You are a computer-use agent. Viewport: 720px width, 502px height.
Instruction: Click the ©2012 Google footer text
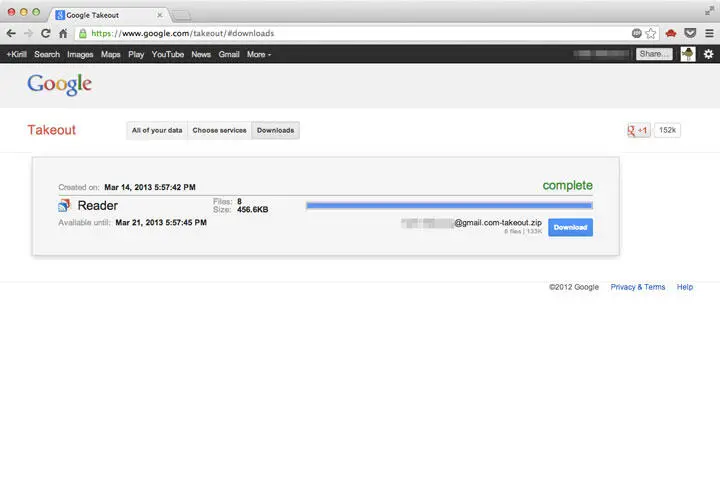[x=574, y=287]
